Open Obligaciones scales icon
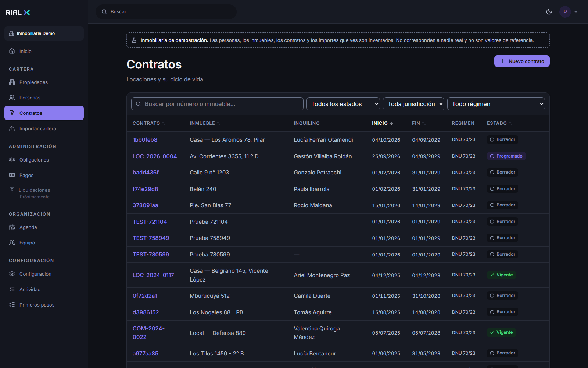The width and height of the screenshot is (588, 368). (12, 160)
